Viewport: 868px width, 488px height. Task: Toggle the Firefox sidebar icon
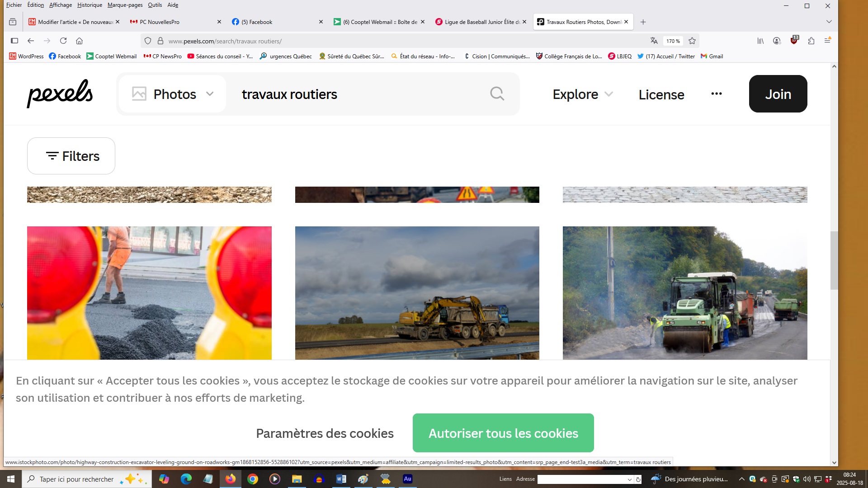(14, 41)
